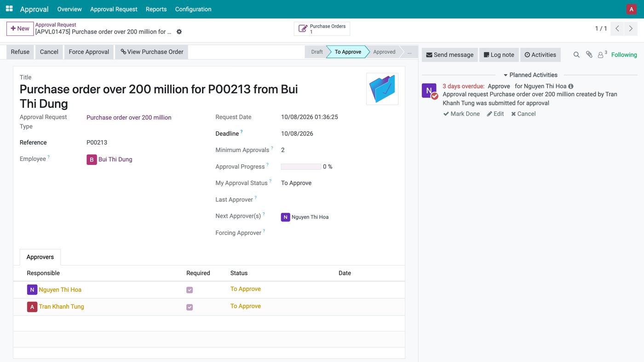Open the Reports menu
Image resolution: width=644 pixels, height=362 pixels.
click(x=156, y=9)
